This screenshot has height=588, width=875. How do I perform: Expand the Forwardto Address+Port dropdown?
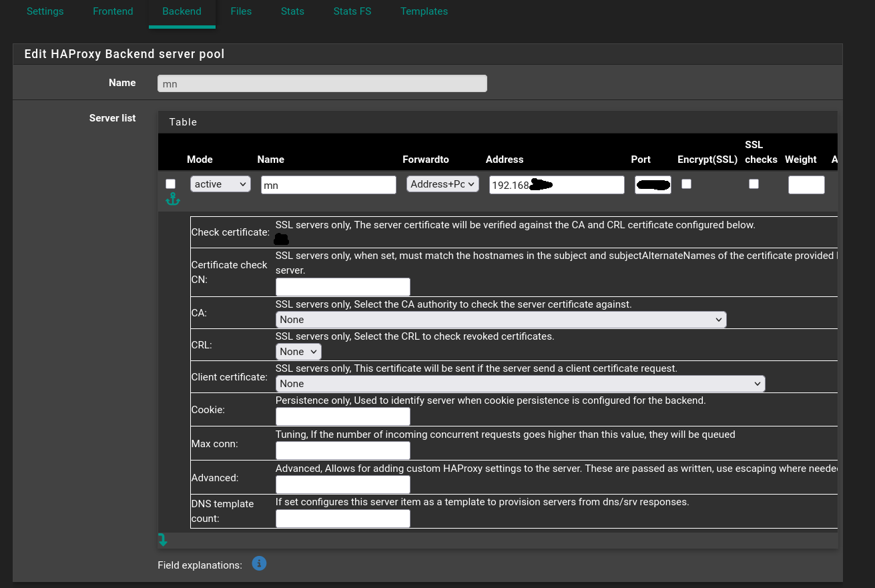tap(443, 184)
